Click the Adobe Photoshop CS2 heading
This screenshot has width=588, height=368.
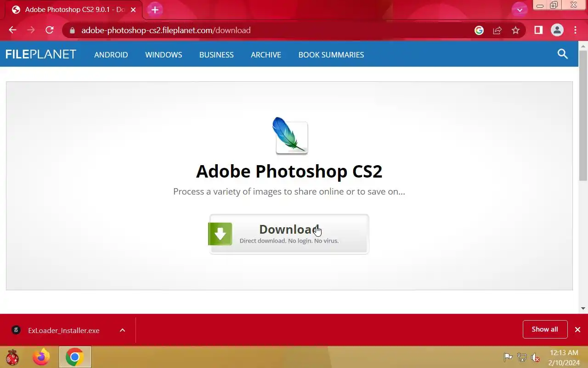pyautogui.click(x=289, y=171)
